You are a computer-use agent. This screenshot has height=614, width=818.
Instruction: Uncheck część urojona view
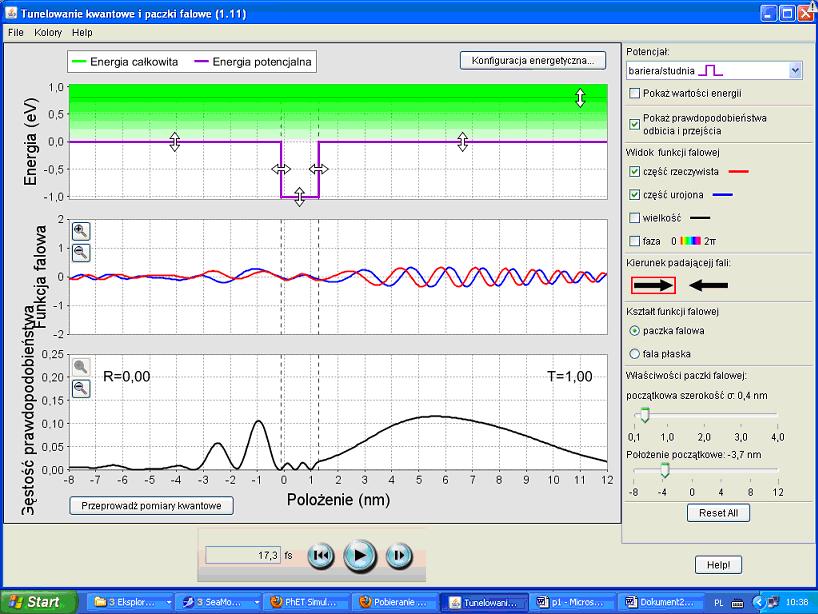tap(634, 195)
